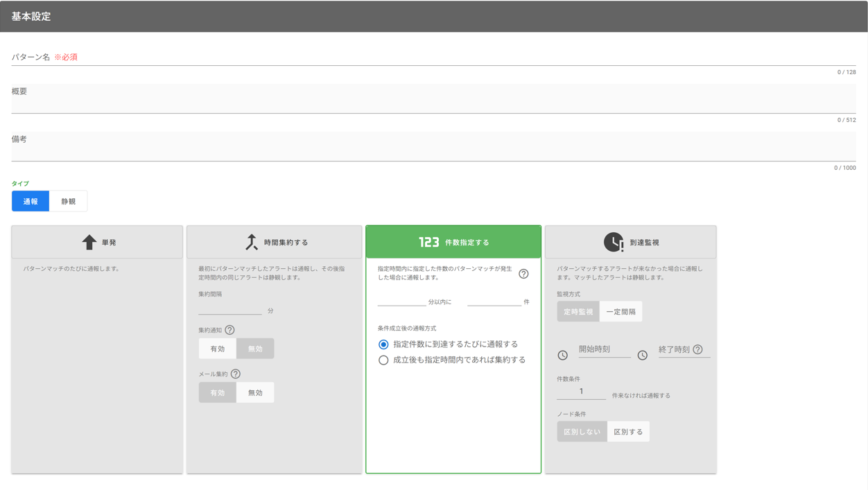This screenshot has width=868, height=490.
Task: Select 成立後も指定時間内であれば集約する radio option
Action: pos(383,360)
